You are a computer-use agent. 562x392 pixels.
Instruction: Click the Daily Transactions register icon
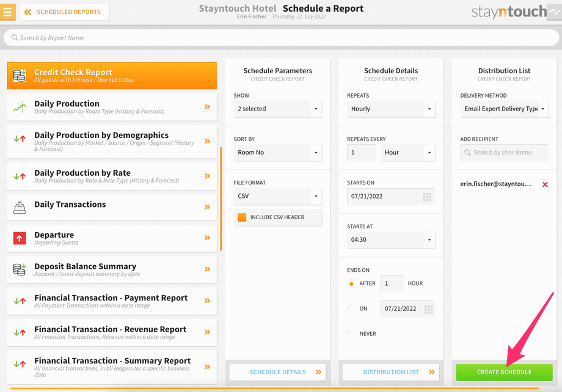click(20, 208)
